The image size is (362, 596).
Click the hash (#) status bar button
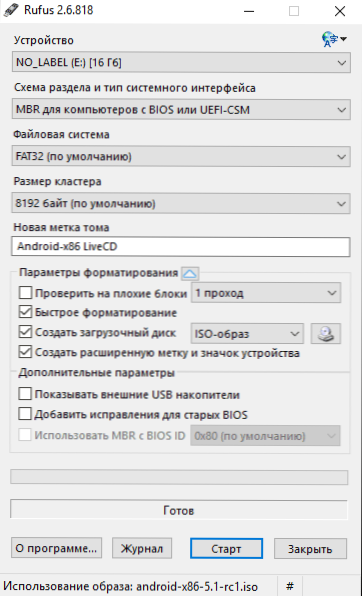(x=290, y=586)
